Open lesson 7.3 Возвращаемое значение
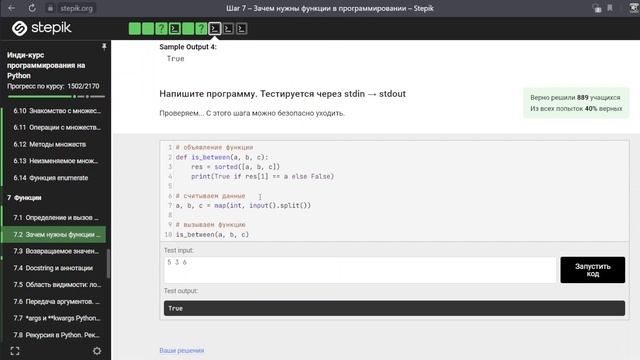Viewport: 640px width, 360px height. click(56, 251)
